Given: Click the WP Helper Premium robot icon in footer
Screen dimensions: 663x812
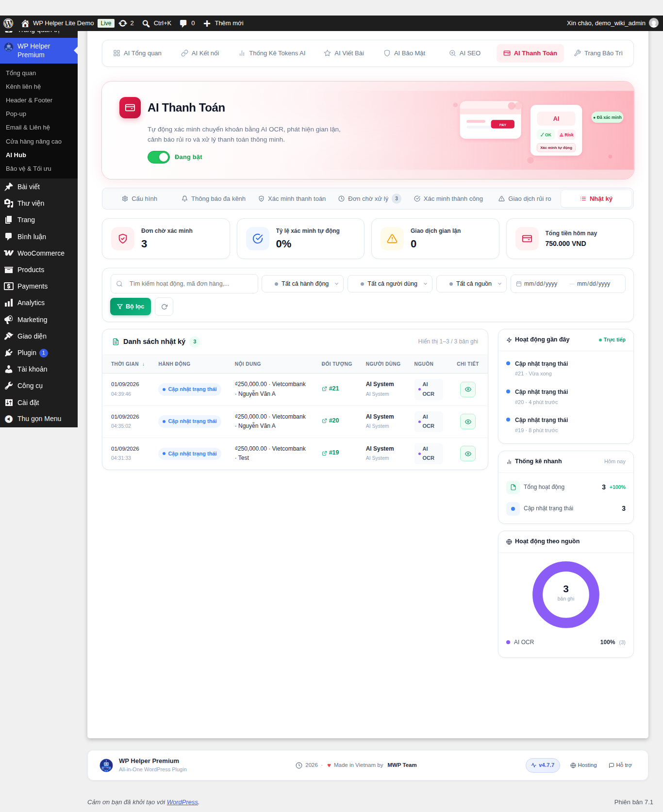Looking at the screenshot, I should 106,765.
